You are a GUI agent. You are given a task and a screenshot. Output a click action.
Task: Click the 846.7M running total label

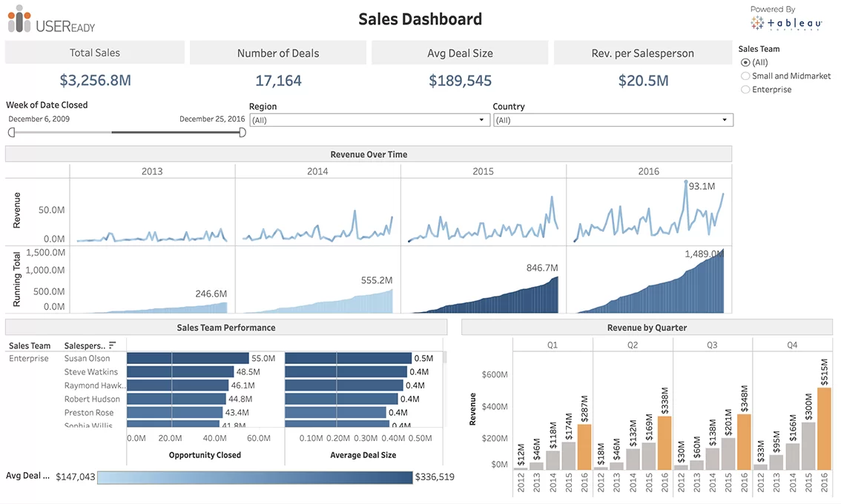tap(541, 268)
